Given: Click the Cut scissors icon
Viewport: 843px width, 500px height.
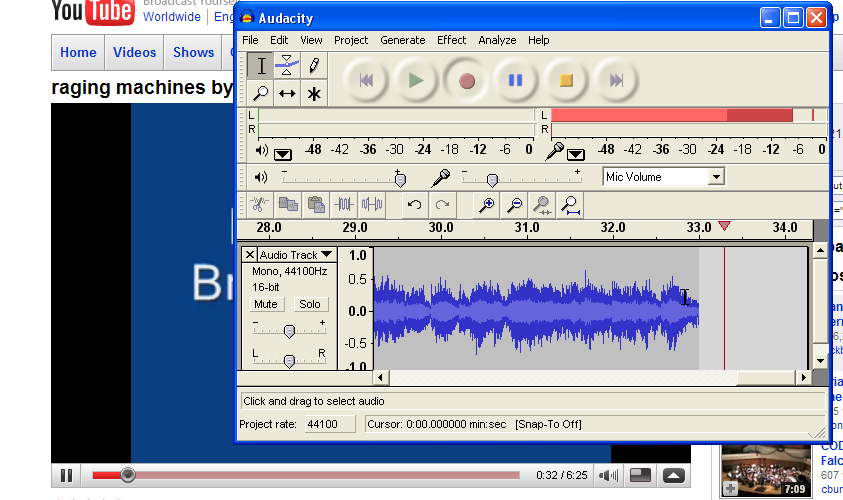Looking at the screenshot, I should tap(259, 205).
